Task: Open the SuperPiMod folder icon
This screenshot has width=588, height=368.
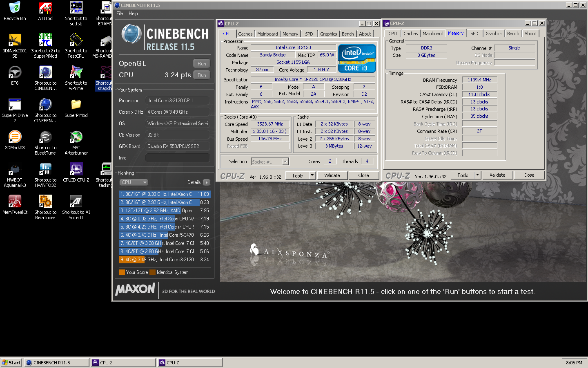Action: click(76, 108)
